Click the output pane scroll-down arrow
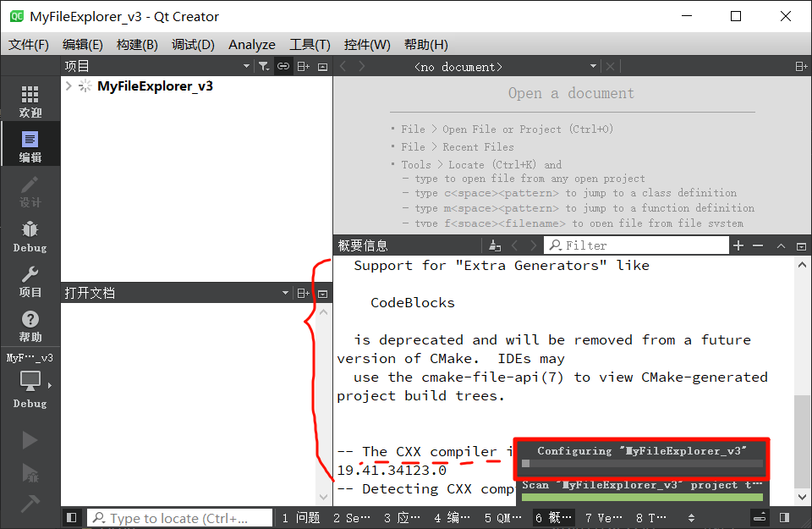The width and height of the screenshot is (812, 529). (802, 496)
